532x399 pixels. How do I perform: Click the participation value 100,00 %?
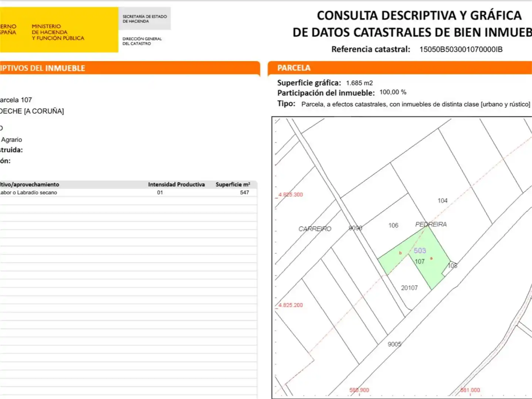(x=393, y=92)
